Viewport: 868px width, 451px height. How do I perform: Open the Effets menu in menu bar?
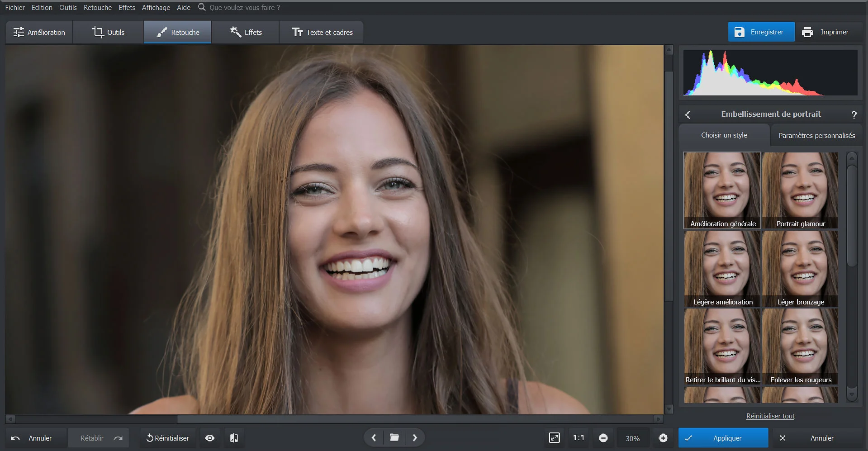127,8
